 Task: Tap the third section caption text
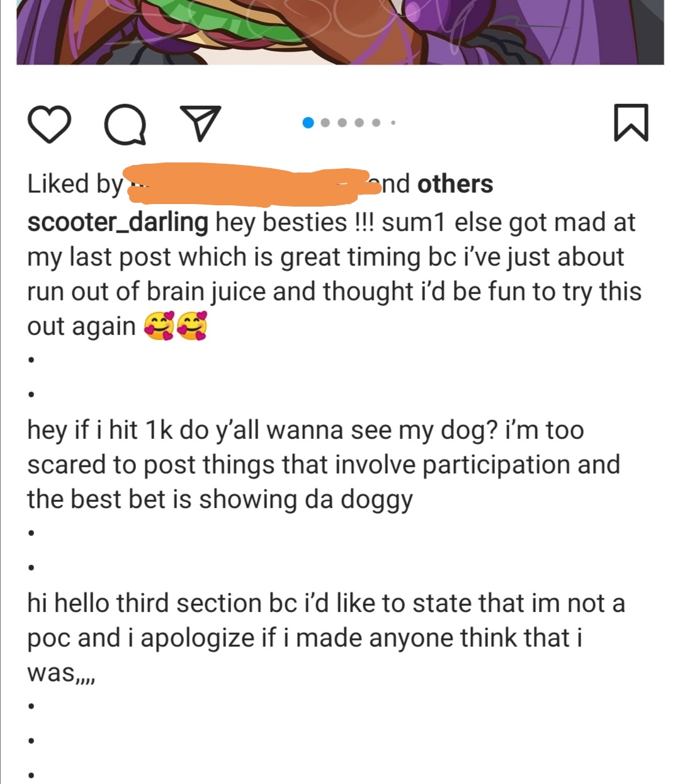click(x=326, y=638)
